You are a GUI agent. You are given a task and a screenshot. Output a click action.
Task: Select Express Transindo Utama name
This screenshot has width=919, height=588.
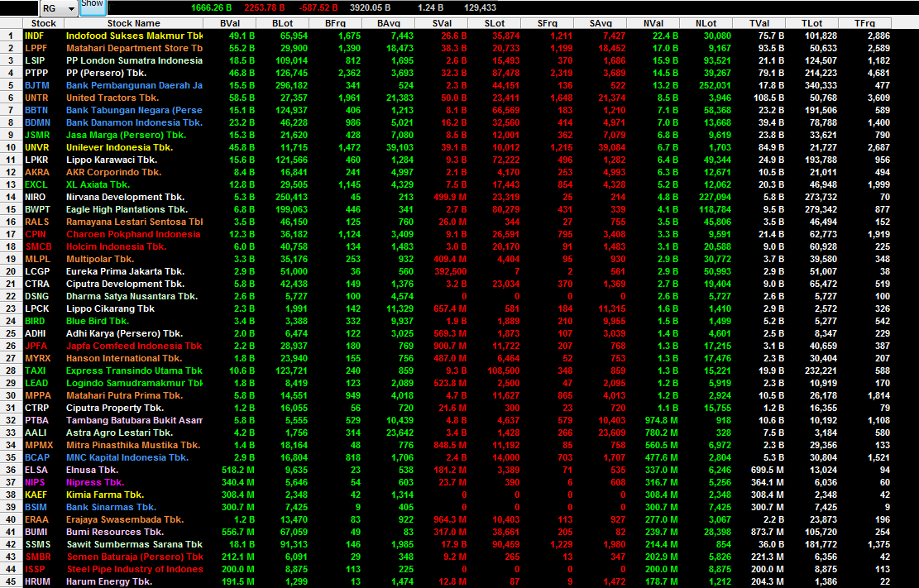tap(134, 370)
